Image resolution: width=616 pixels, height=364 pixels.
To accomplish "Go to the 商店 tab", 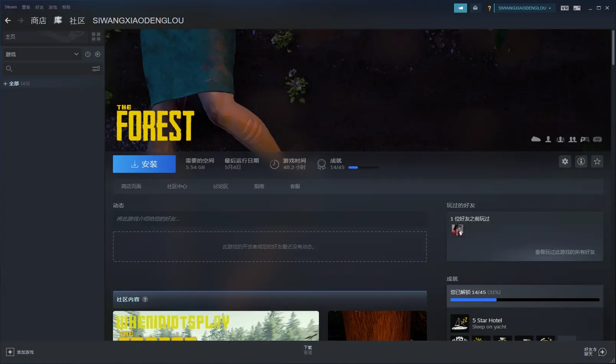I will coord(39,21).
